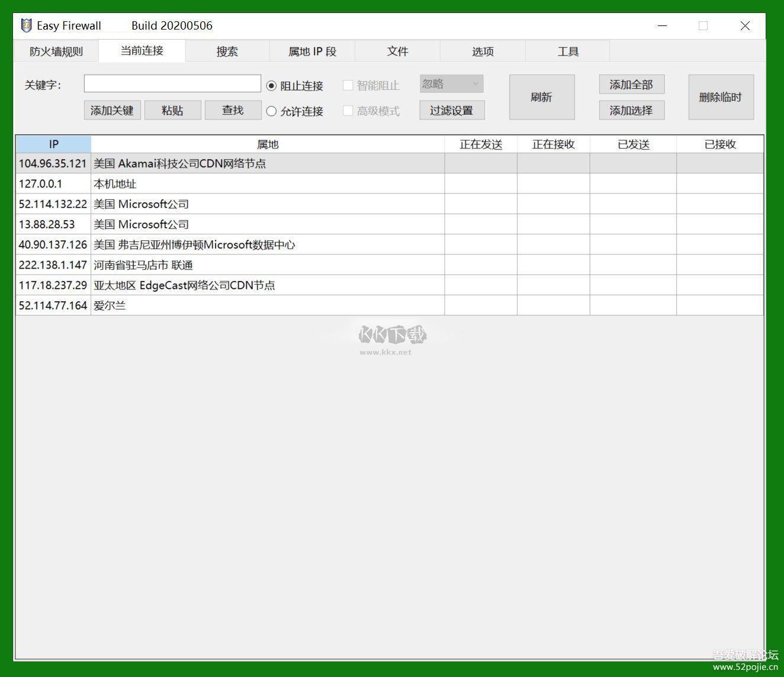Viewport: 784px width, 677px height.
Task: Select the 允许连接 radio button
Action: tap(272, 111)
